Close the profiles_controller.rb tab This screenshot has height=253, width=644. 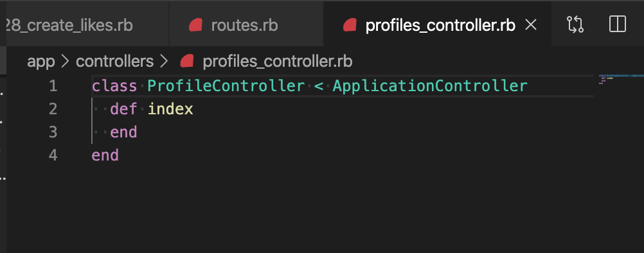click(531, 25)
